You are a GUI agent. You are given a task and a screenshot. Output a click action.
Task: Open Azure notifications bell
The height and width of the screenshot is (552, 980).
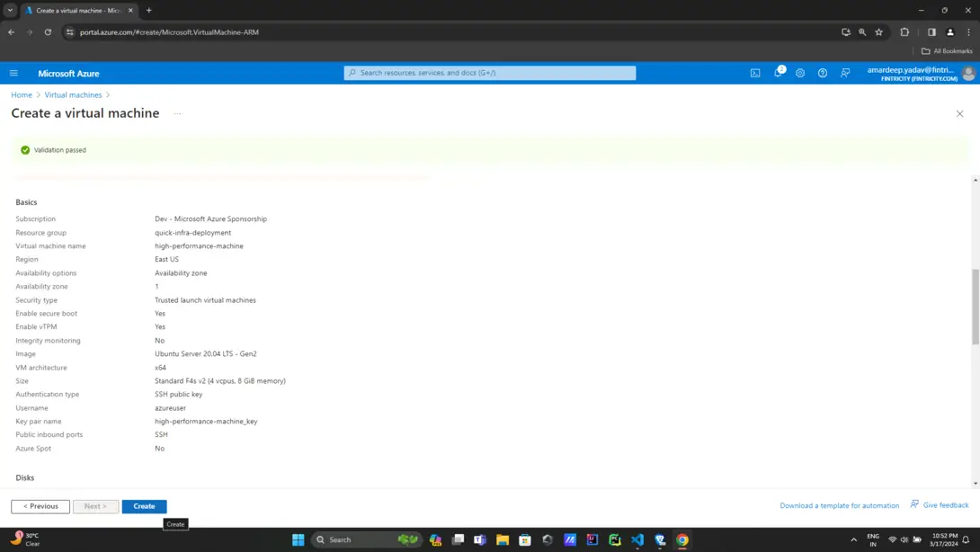click(x=778, y=73)
